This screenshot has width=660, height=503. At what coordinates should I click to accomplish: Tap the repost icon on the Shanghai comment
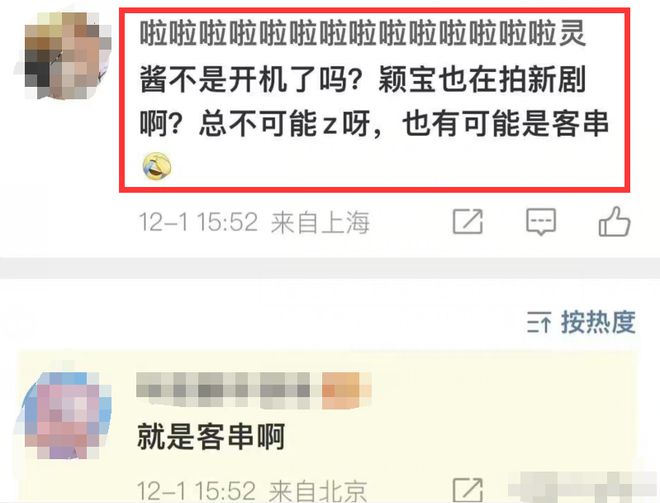coord(468,221)
